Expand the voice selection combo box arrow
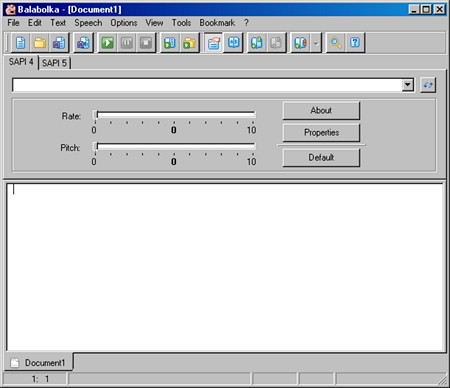The image size is (450, 388). click(x=407, y=85)
